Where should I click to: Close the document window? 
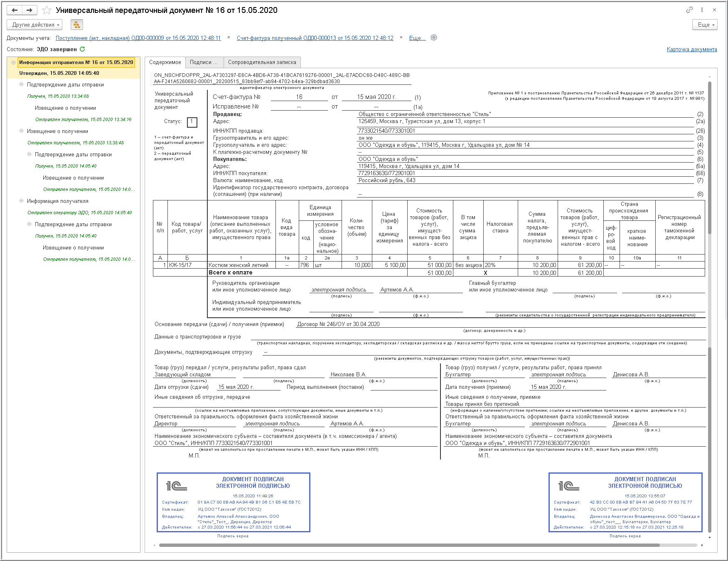point(715,10)
